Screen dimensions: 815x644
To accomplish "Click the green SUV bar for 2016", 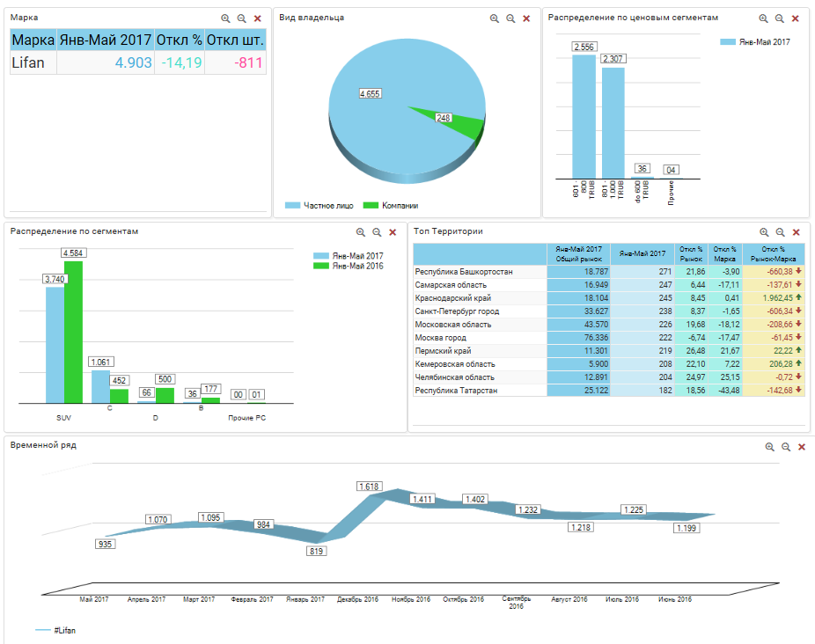I will pos(73,330).
